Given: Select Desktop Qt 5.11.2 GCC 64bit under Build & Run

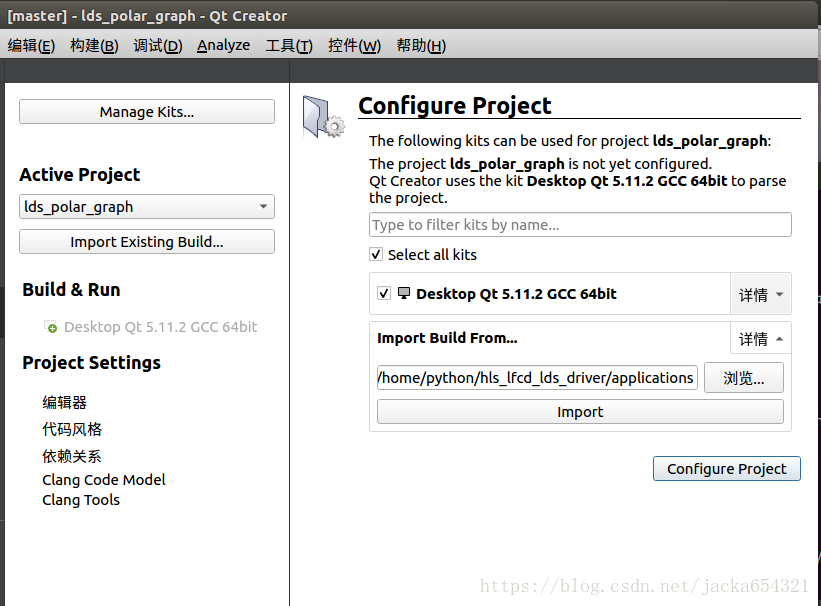Looking at the screenshot, I should click(x=160, y=327).
